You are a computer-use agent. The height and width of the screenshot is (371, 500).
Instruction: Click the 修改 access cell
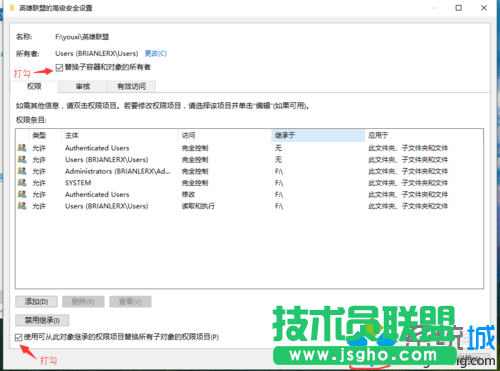coord(188,194)
